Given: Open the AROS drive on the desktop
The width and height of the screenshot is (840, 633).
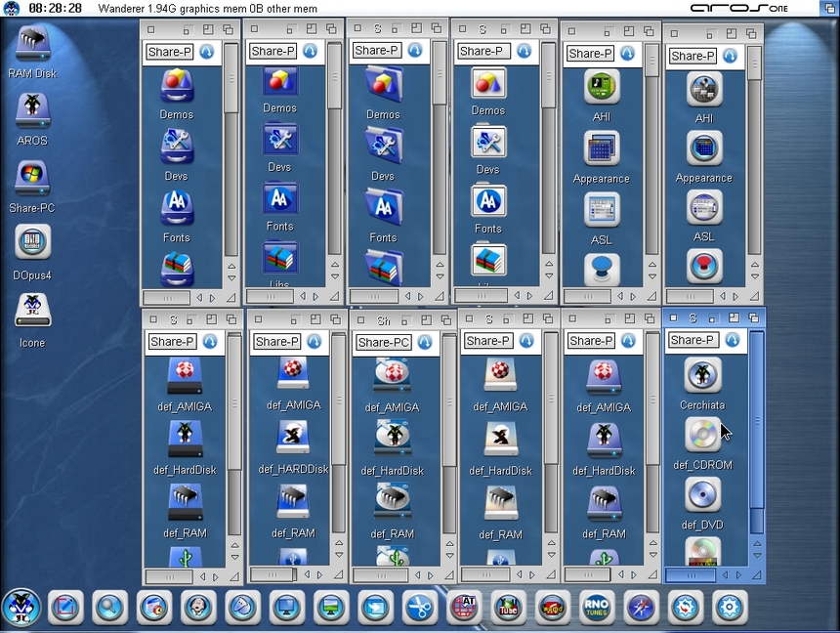Looking at the screenshot, I should (32, 111).
